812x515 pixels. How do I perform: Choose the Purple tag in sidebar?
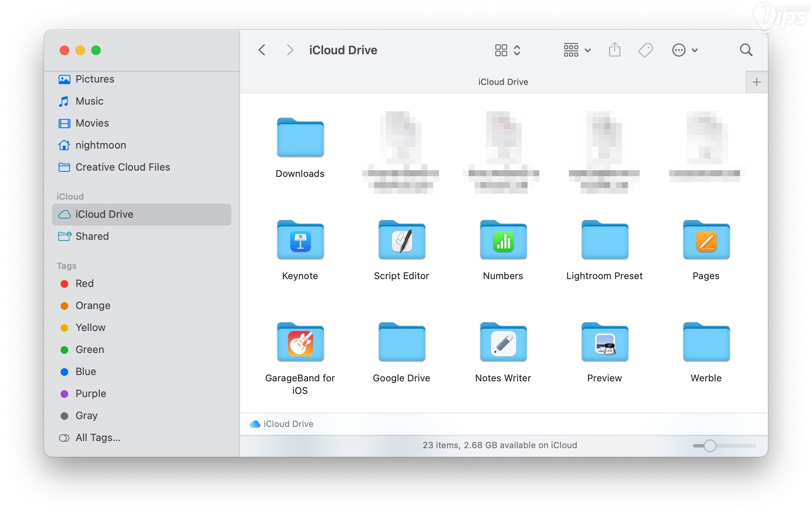click(x=90, y=394)
